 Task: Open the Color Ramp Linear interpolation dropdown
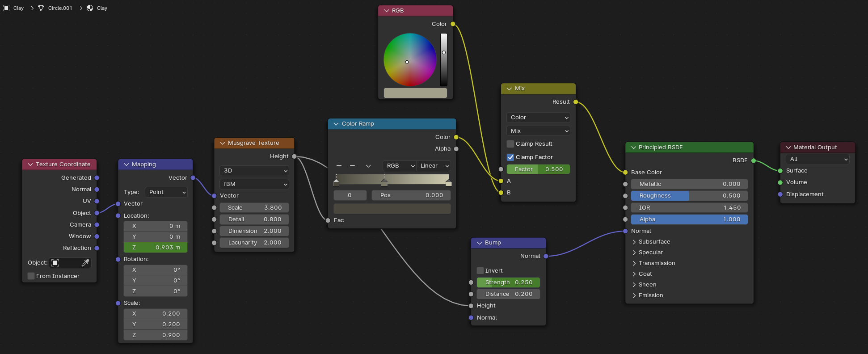(x=434, y=166)
